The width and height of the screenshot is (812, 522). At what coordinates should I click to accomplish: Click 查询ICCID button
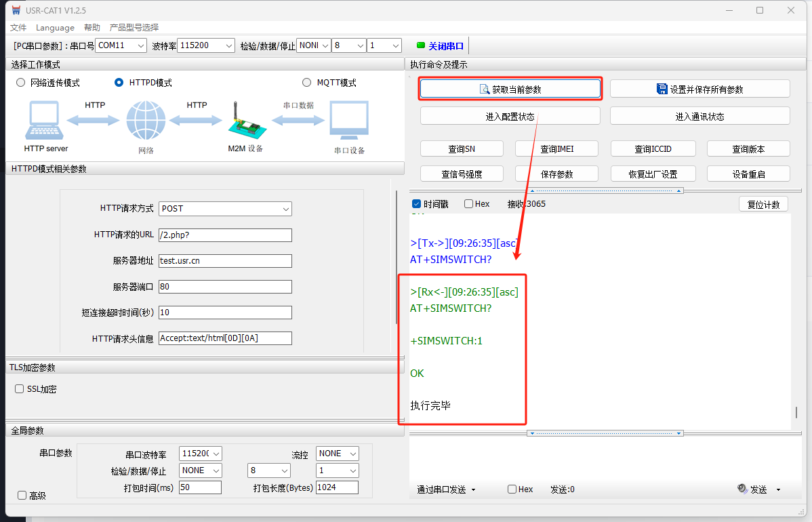[653, 148]
